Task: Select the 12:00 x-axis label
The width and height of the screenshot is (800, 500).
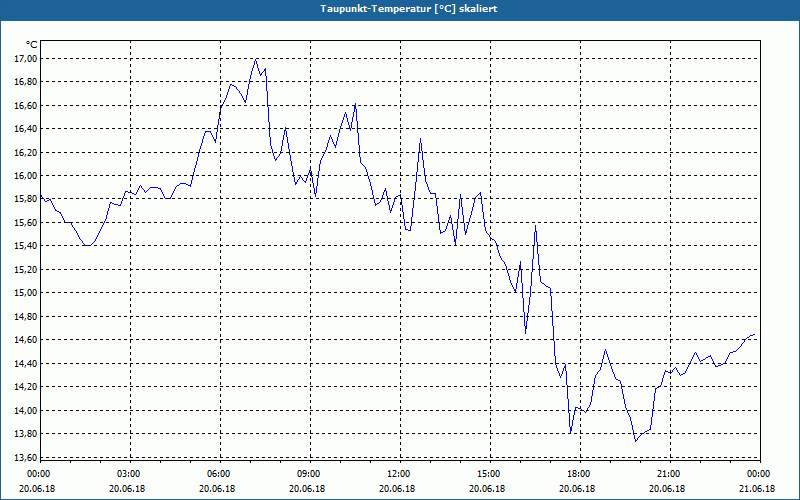Action: pyautogui.click(x=398, y=474)
